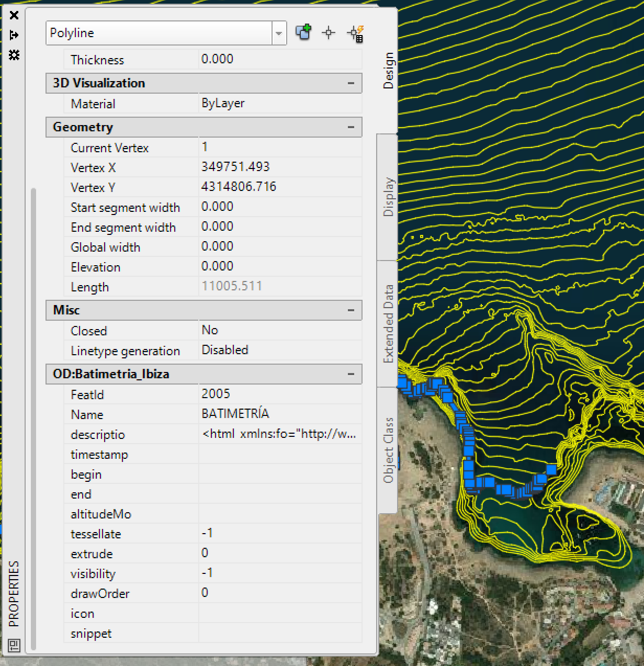This screenshot has height=666, width=644.
Task: Click the Select Objects crosshair icon
Action: tap(329, 33)
